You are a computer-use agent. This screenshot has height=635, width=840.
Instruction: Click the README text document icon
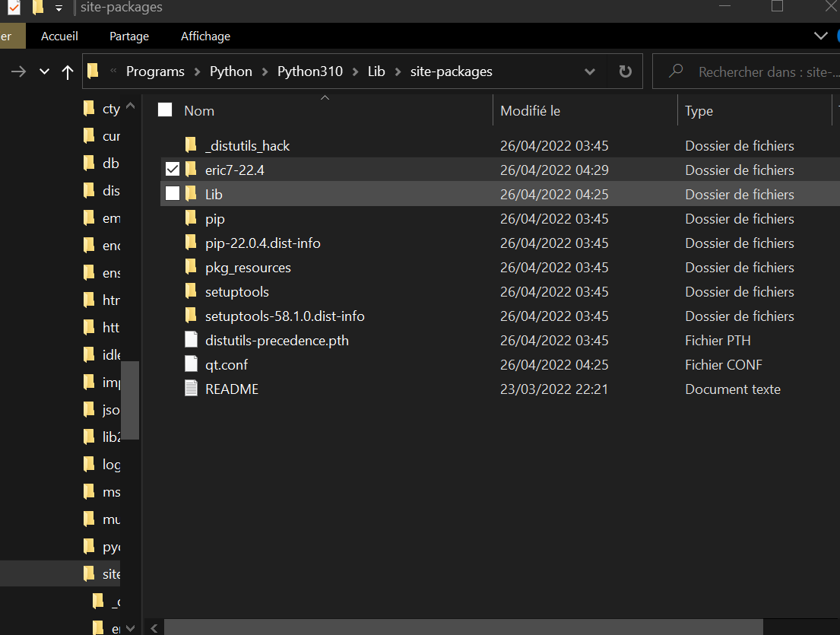[x=192, y=389]
